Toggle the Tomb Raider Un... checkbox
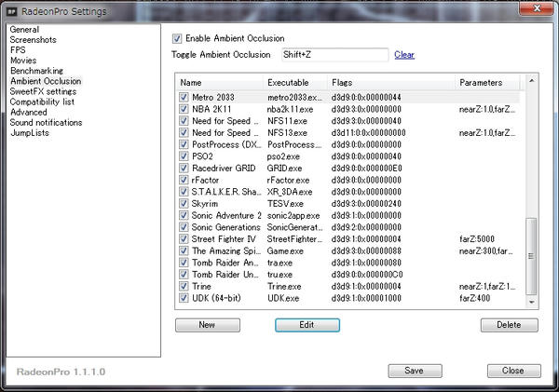This screenshot has width=559, height=392. pyautogui.click(x=184, y=275)
